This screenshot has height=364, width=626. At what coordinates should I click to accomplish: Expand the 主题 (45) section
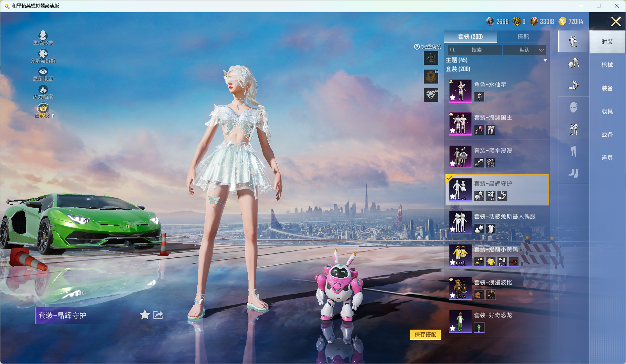point(496,60)
